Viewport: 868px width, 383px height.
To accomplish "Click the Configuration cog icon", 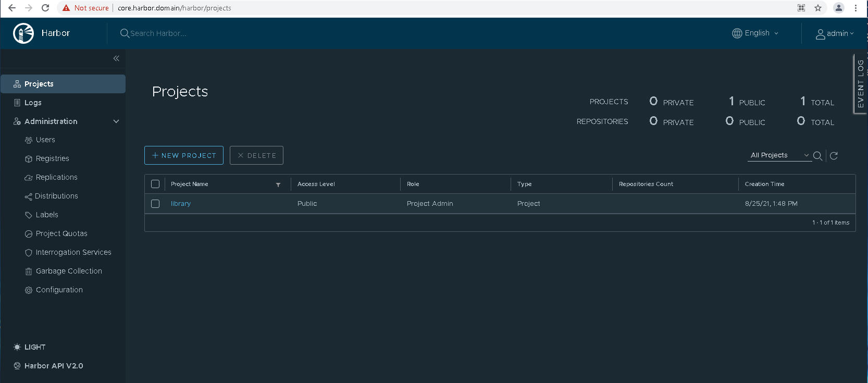I will point(29,290).
